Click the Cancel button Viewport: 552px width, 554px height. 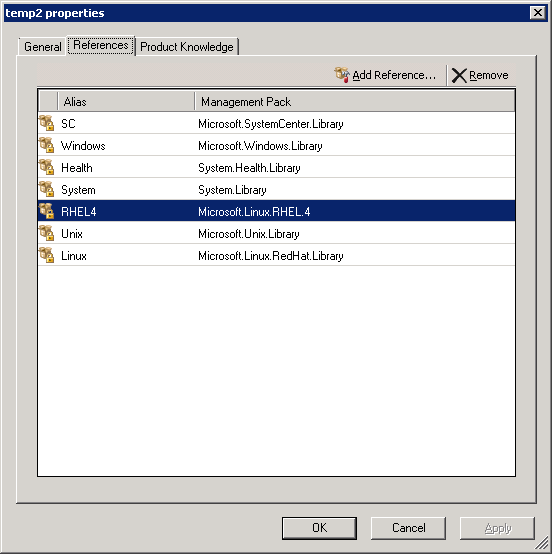pos(409,528)
